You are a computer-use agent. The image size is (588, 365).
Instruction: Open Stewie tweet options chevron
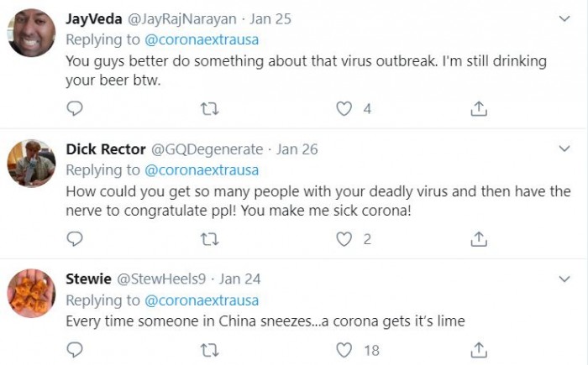click(x=564, y=279)
